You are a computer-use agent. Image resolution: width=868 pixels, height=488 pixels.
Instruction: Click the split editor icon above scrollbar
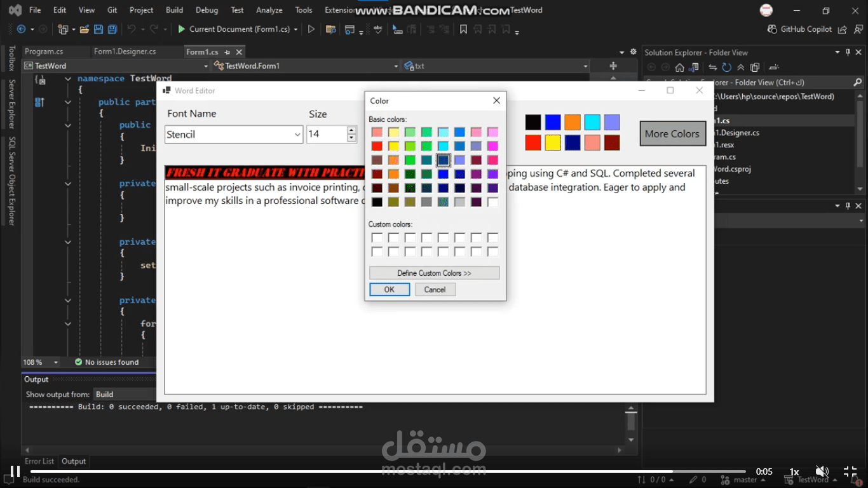[613, 65]
